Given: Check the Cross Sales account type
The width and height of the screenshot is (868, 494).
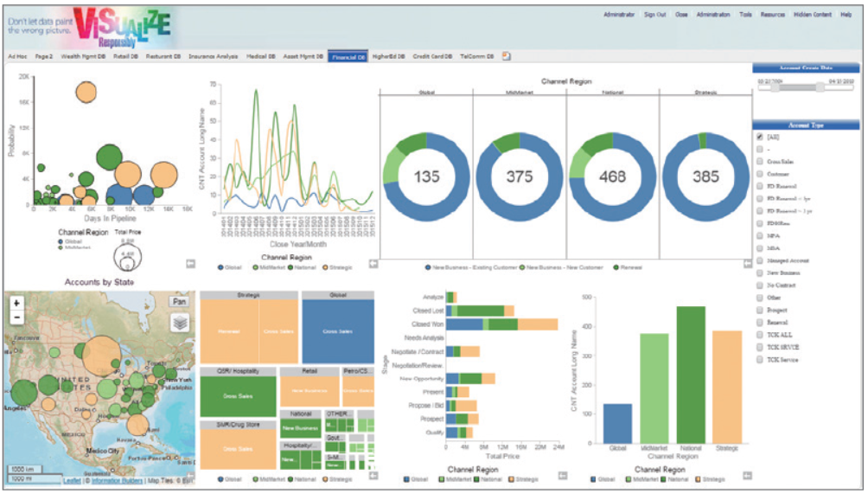Looking at the screenshot, I should click(759, 161).
